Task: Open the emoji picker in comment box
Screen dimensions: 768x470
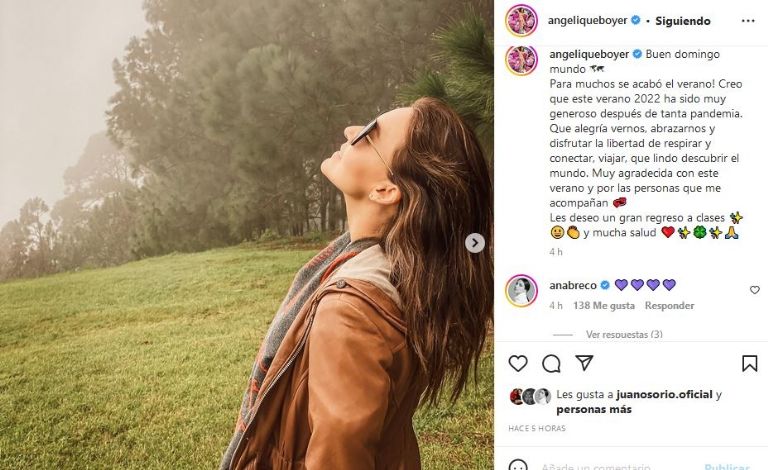Action: pyautogui.click(x=518, y=466)
